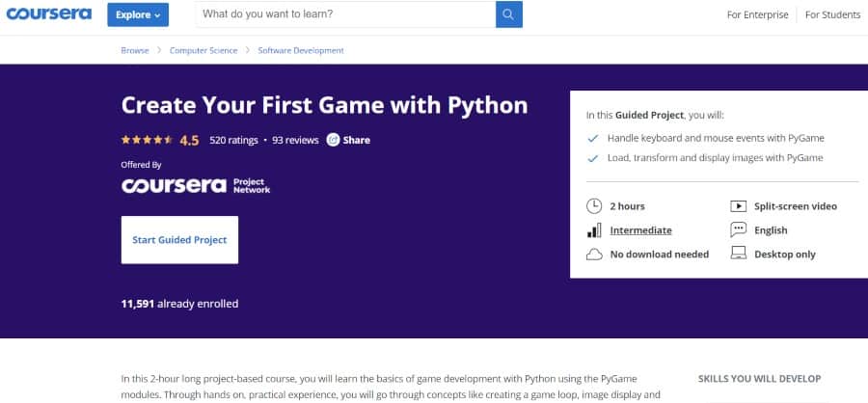The image size is (868, 403).
Task: Open the Intermediate level link
Action: click(x=641, y=230)
